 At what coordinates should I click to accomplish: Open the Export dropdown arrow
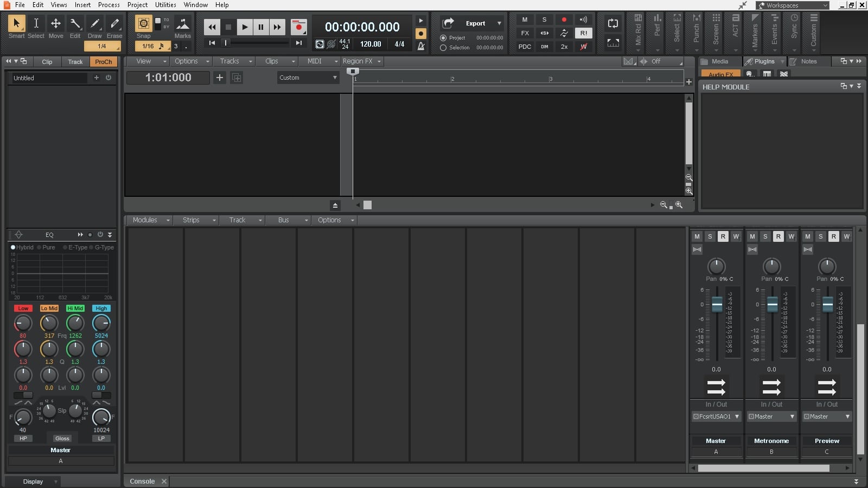point(499,23)
